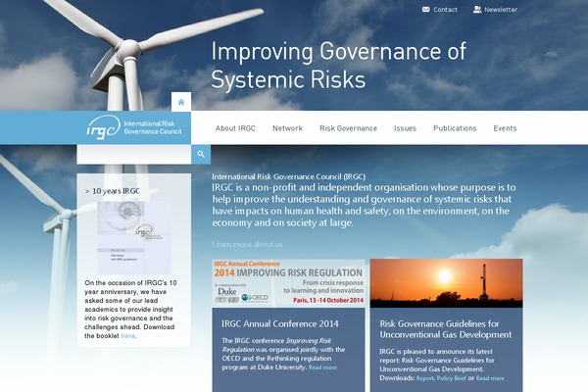The image size is (588, 392).
Task: Click the home icon tab
Action: pos(181,102)
